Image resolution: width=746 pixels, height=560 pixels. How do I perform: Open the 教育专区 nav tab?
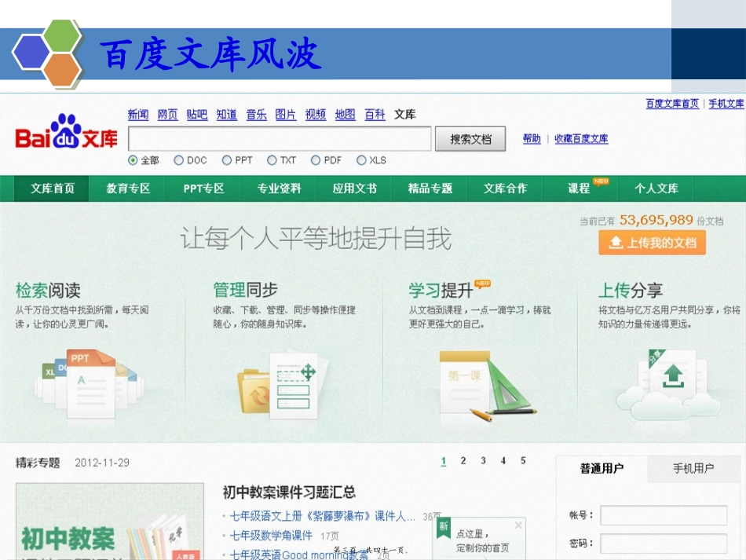[x=128, y=188]
